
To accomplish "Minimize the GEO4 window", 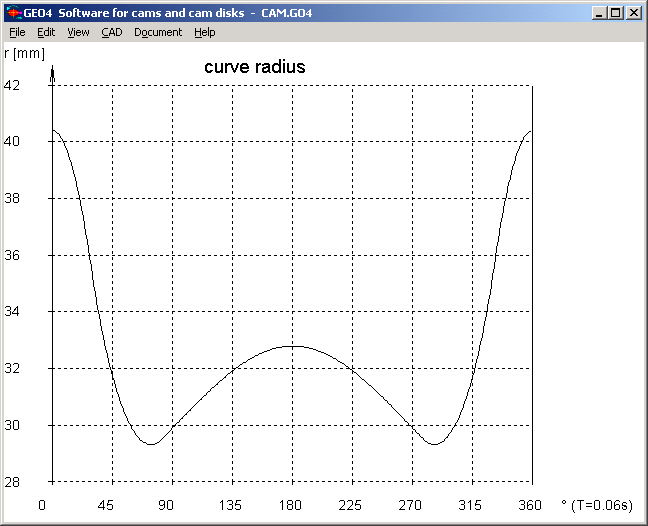I will point(599,13).
